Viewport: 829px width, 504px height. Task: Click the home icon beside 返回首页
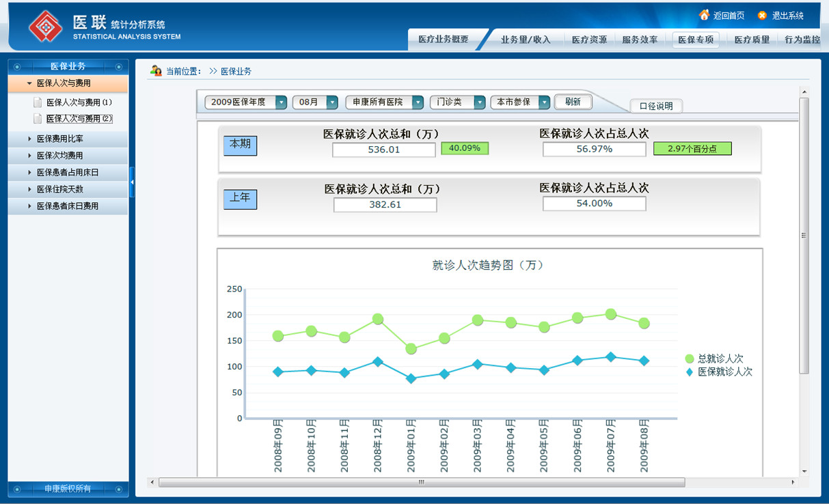click(x=704, y=15)
